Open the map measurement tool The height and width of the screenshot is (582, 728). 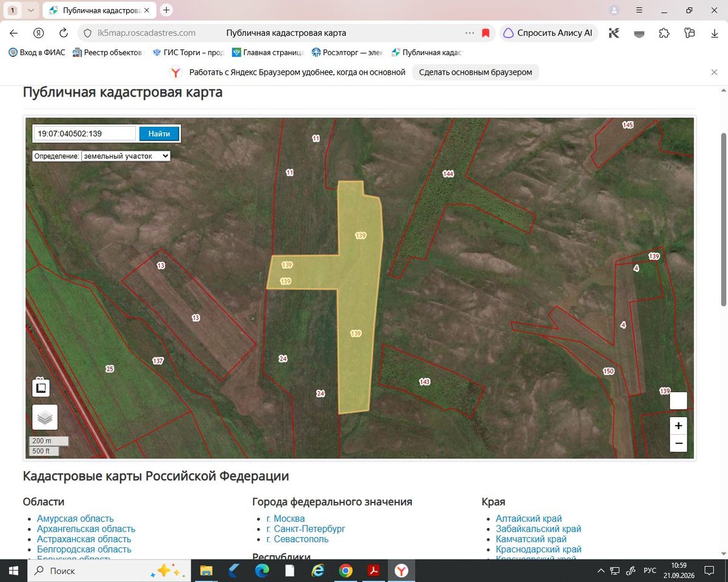[x=41, y=388]
